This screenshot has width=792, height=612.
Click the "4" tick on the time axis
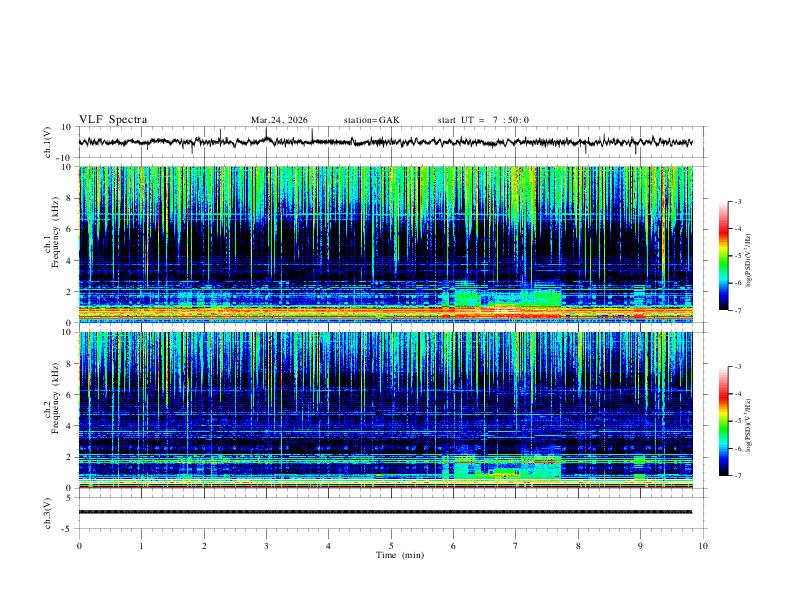coord(329,546)
